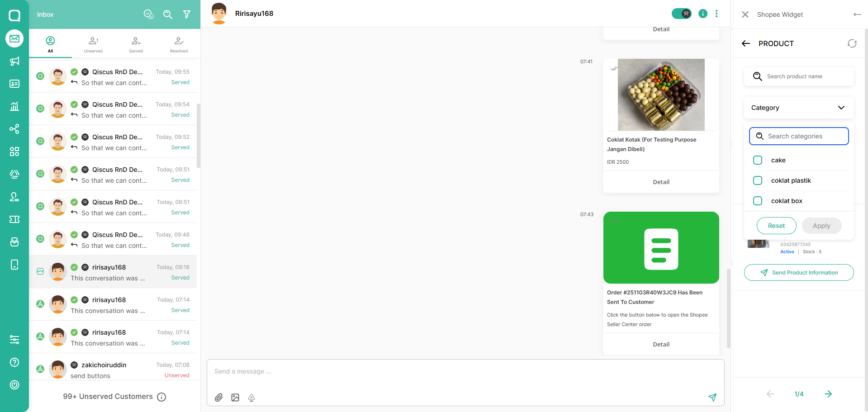Click the chat status icon in Inbox header

click(149, 14)
